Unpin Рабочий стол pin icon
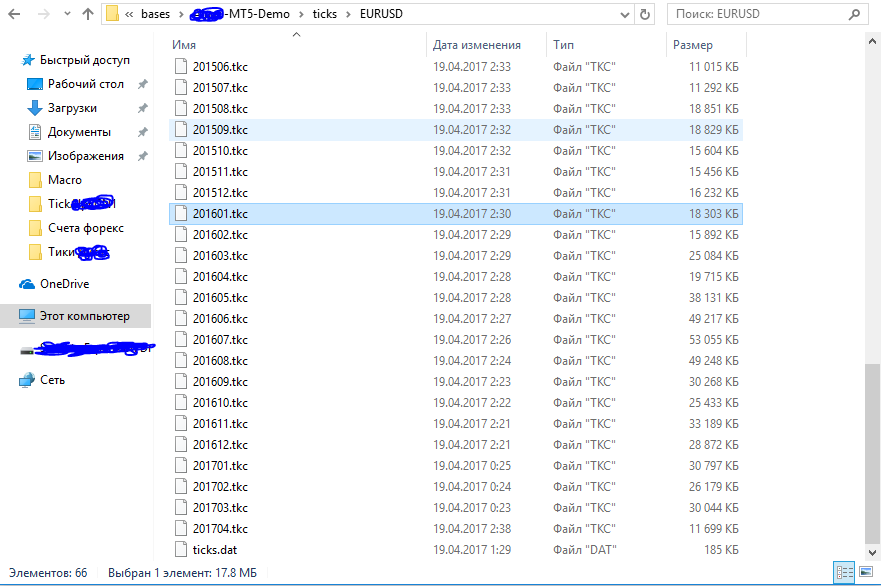The width and height of the screenshot is (881, 586). [x=143, y=84]
